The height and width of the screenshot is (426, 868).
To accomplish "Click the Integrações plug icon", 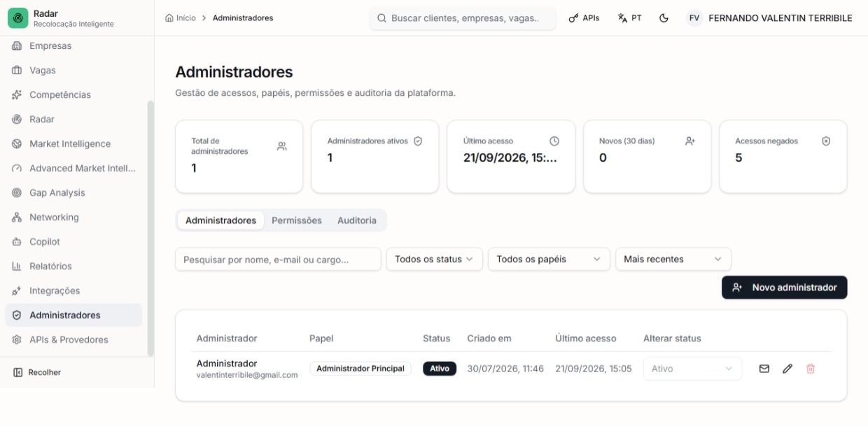I will (x=17, y=291).
